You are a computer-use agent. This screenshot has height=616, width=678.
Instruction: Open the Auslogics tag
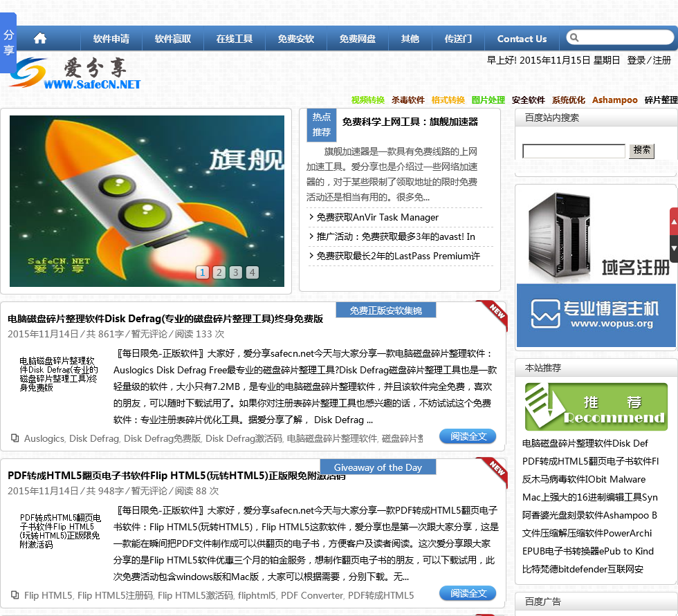(44, 438)
